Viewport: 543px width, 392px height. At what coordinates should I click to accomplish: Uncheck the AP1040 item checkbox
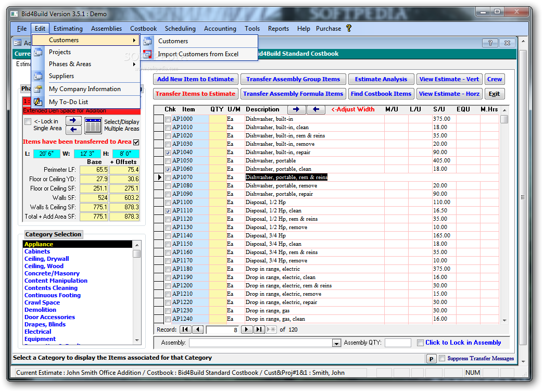coord(168,153)
